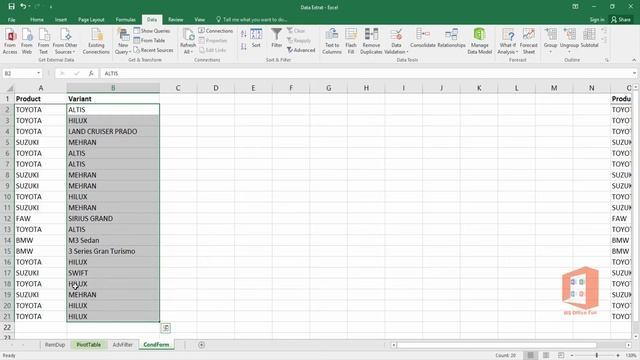
Task: Click the Share button
Action: click(x=621, y=20)
